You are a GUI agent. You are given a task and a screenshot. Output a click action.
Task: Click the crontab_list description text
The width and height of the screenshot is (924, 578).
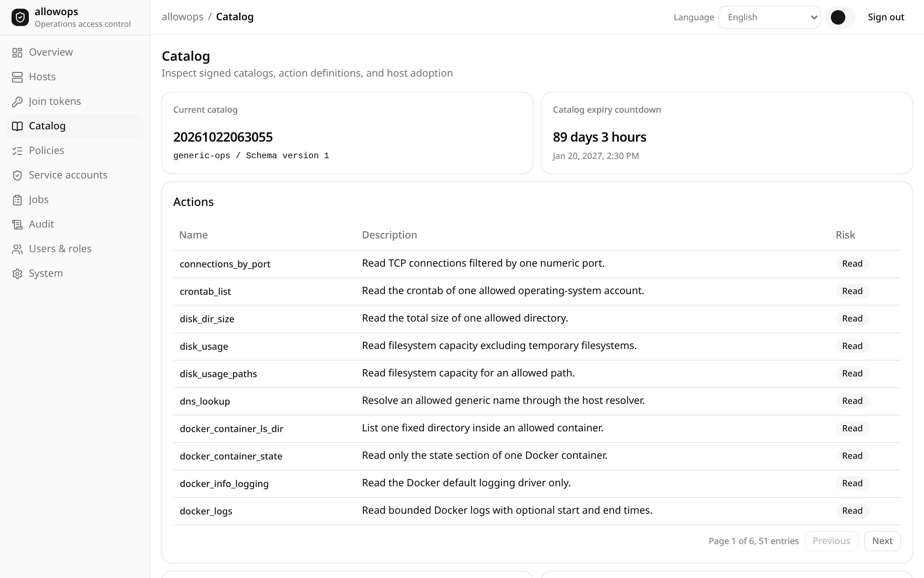pyautogui.click(x=503, y=290)
